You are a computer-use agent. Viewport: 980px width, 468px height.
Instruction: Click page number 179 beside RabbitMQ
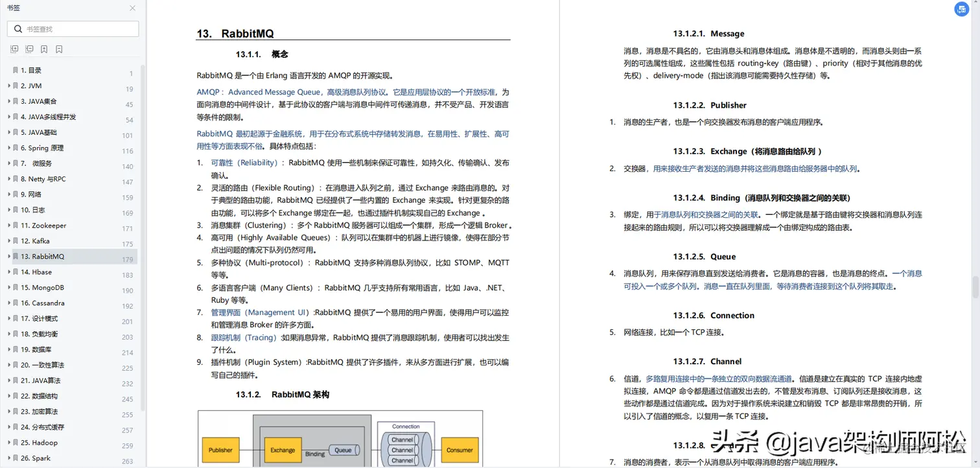tap(128, 260)
